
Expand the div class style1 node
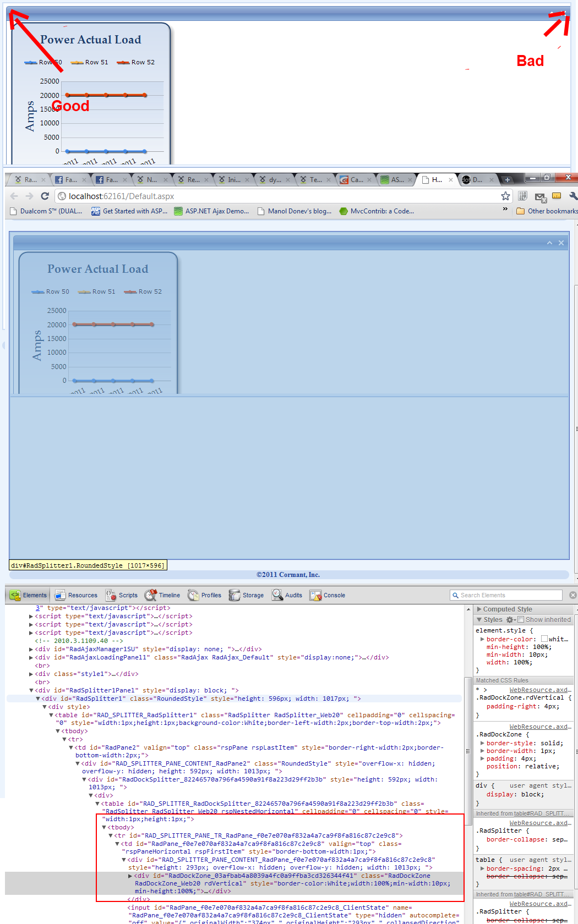(x=31, y=674)
